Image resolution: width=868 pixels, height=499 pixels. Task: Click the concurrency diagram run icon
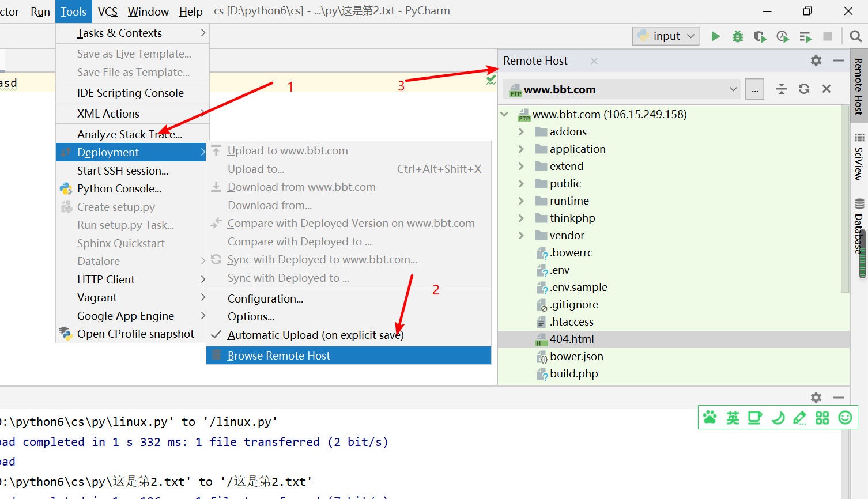point(806,37)
